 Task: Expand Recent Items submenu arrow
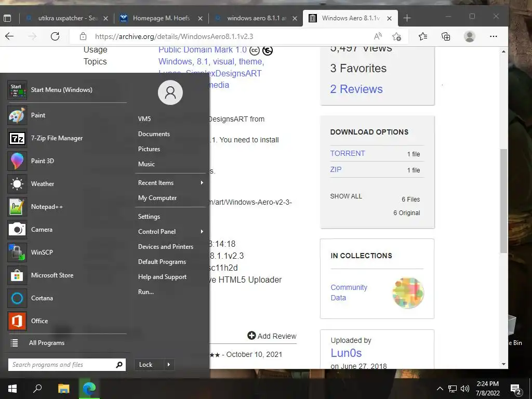tap(202, 182)
